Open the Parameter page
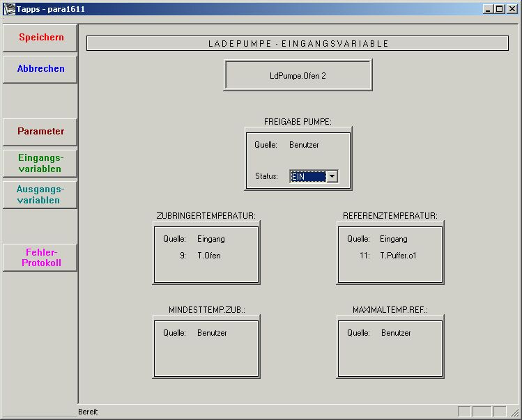 pos(40,132)
